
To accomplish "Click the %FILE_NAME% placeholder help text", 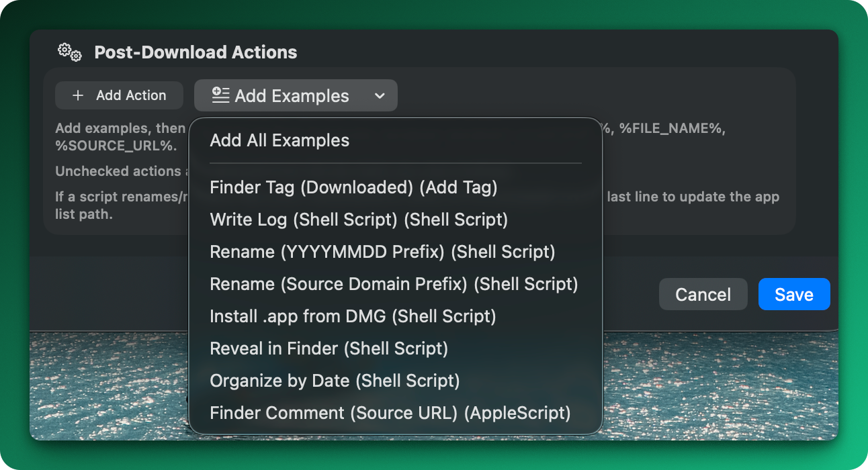I will tap(672, 128).
